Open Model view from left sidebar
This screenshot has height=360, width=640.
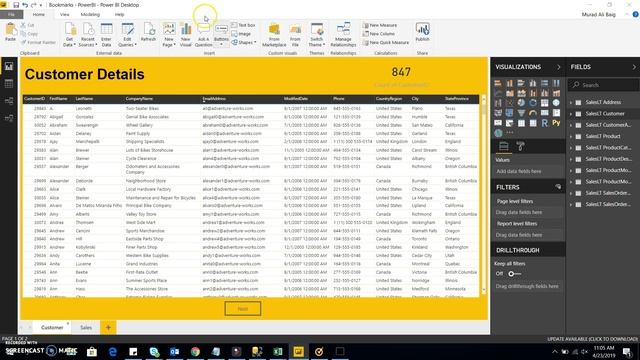click(9, 101)
